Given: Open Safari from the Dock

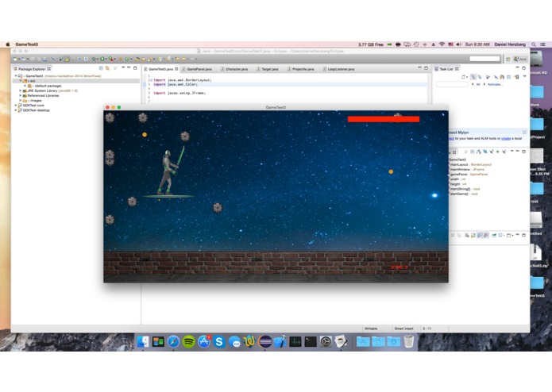Looking at the screenshot, I should [x=174, y=341].
